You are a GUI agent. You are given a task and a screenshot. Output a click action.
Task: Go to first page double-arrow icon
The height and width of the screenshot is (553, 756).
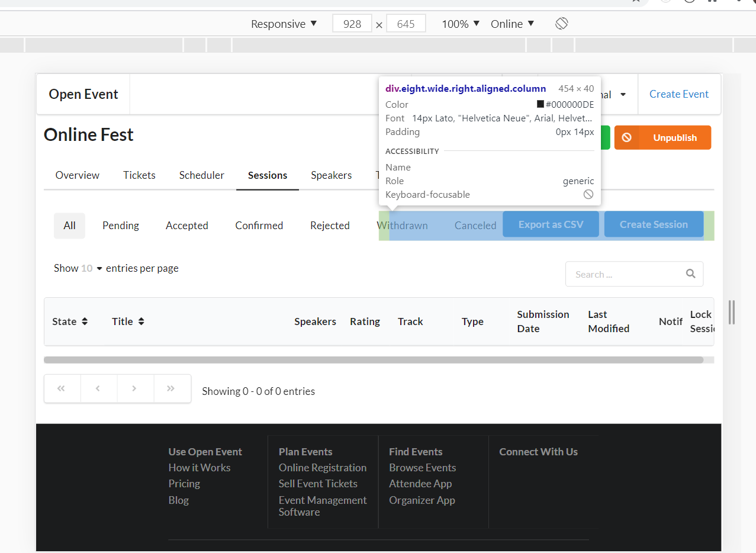(x=62, y=388)
